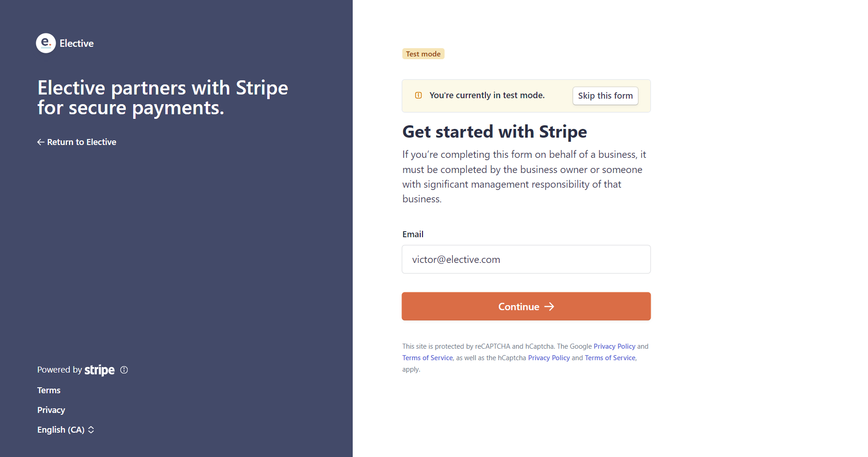
Task: Click the Elective logo icon
Action: tap(46, 43)
